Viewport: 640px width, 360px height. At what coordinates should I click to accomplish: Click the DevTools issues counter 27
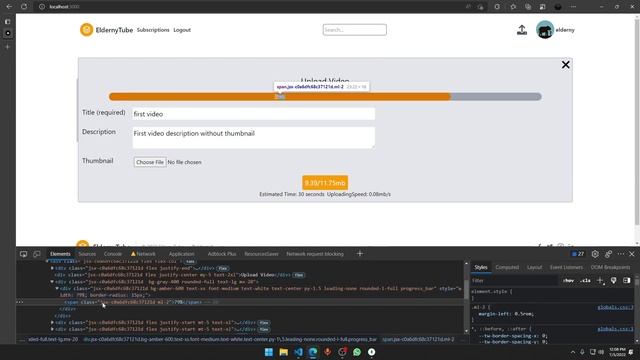tap(578, 254)
